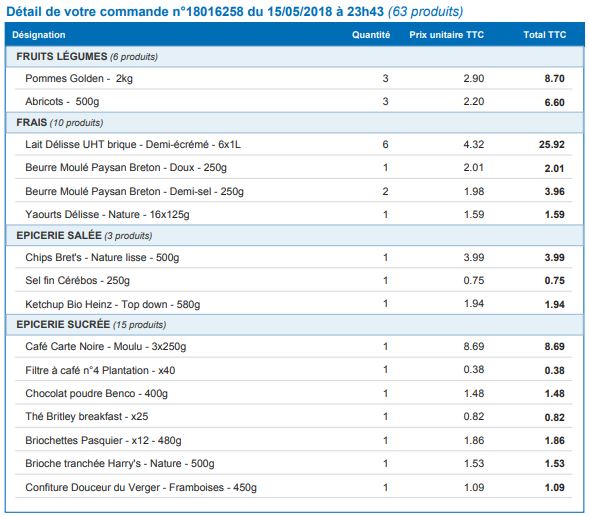Click Beurre Moulé Paysan Breton Doux

point(126,167)
